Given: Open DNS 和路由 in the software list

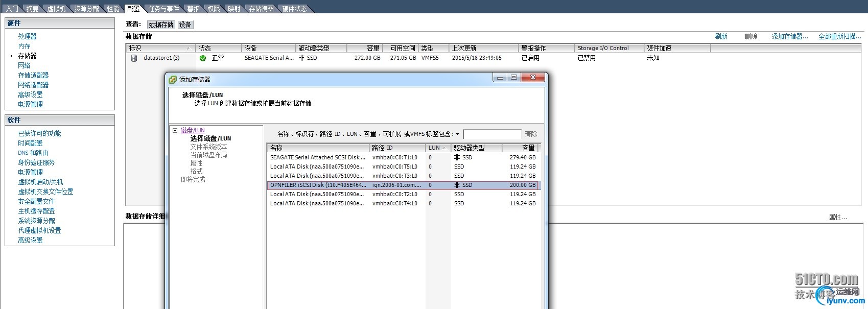Looking at the screenshot, I should click(x=33, y=153).
